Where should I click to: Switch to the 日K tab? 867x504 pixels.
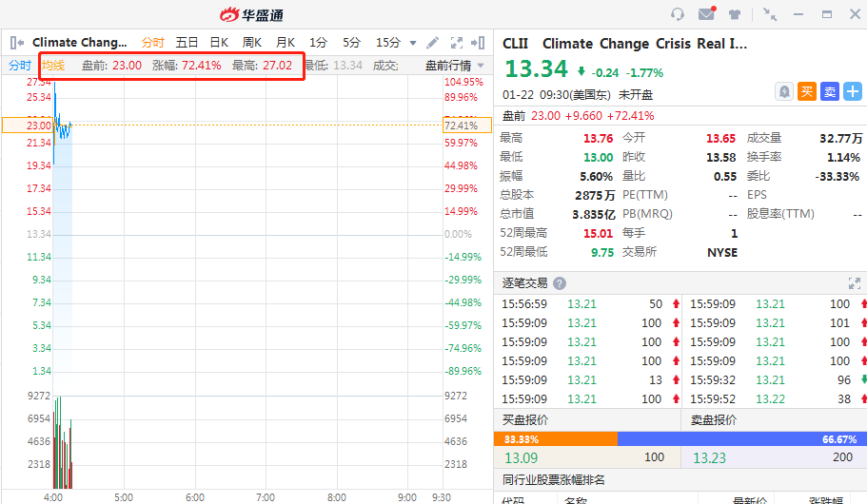(x=219, y=43)
